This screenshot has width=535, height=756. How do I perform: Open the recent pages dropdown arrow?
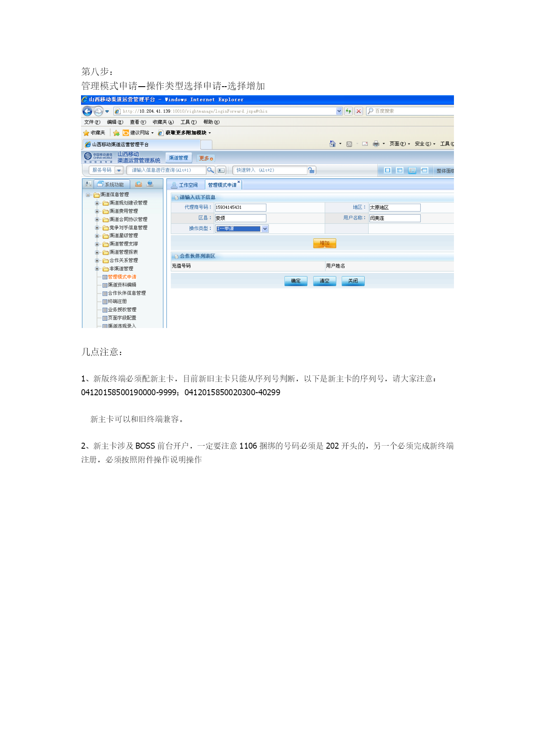click(x=107, y=112)
